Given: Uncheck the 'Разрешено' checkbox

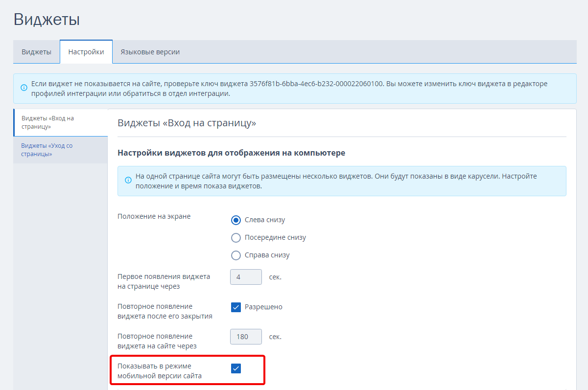Looking at the screenshot, I should (236, 307).
